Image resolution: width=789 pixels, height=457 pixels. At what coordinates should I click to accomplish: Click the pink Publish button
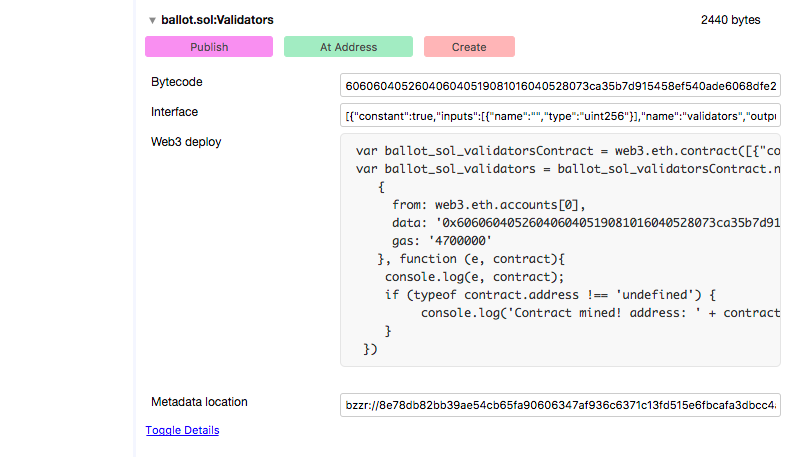209,47
